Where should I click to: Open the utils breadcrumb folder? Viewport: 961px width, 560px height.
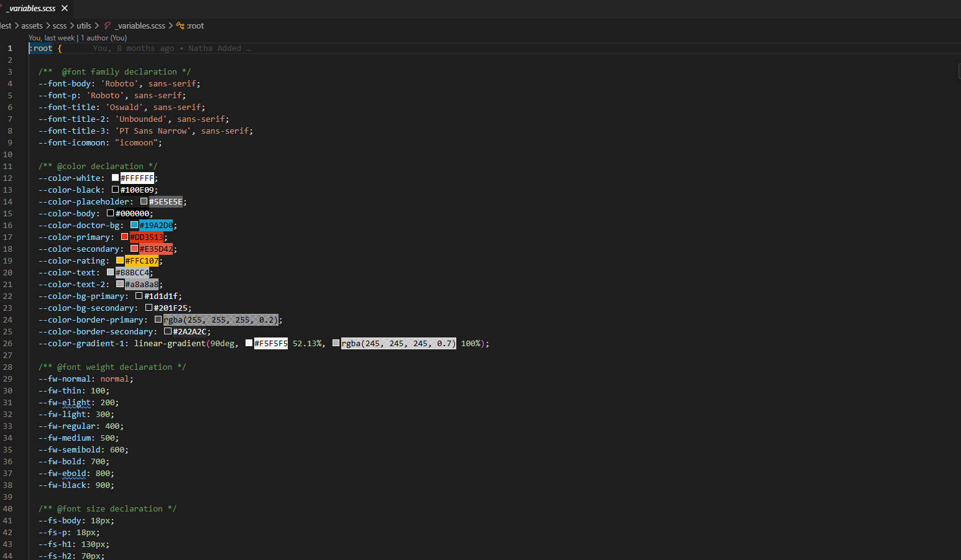tap(84, 25)
